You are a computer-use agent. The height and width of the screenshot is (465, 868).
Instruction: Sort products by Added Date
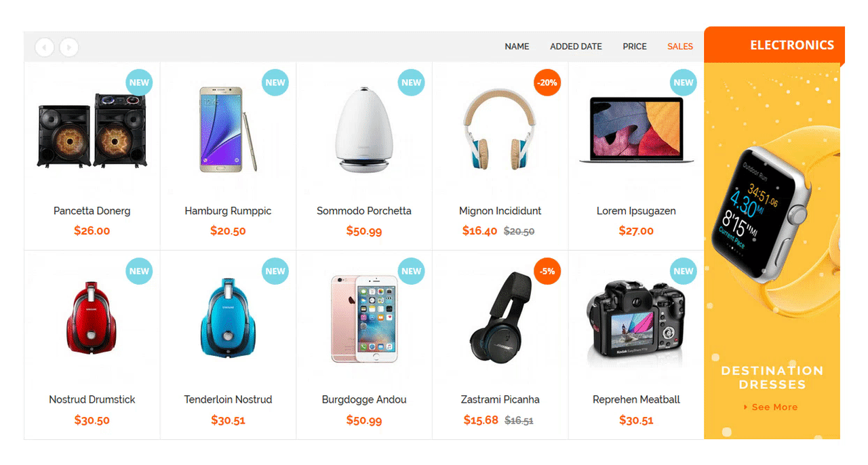tap(576, 47)
